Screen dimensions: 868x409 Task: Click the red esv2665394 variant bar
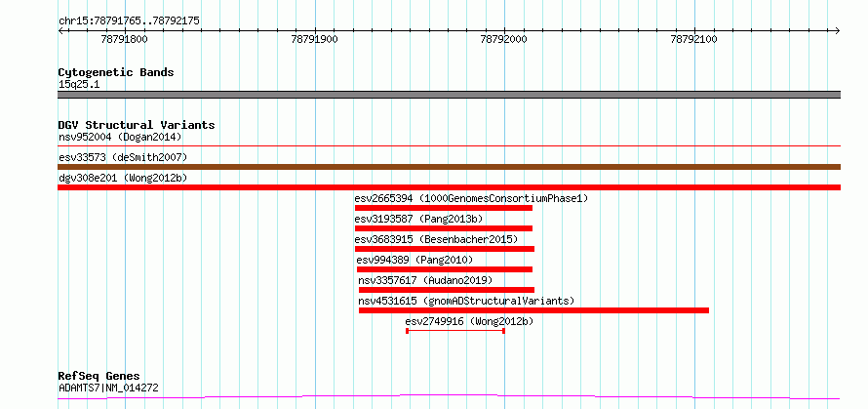coord(444,208)
